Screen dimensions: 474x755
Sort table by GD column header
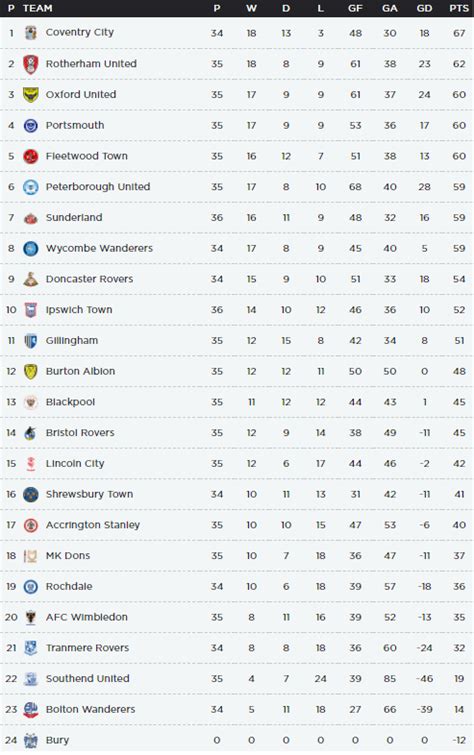pos(424,8)
